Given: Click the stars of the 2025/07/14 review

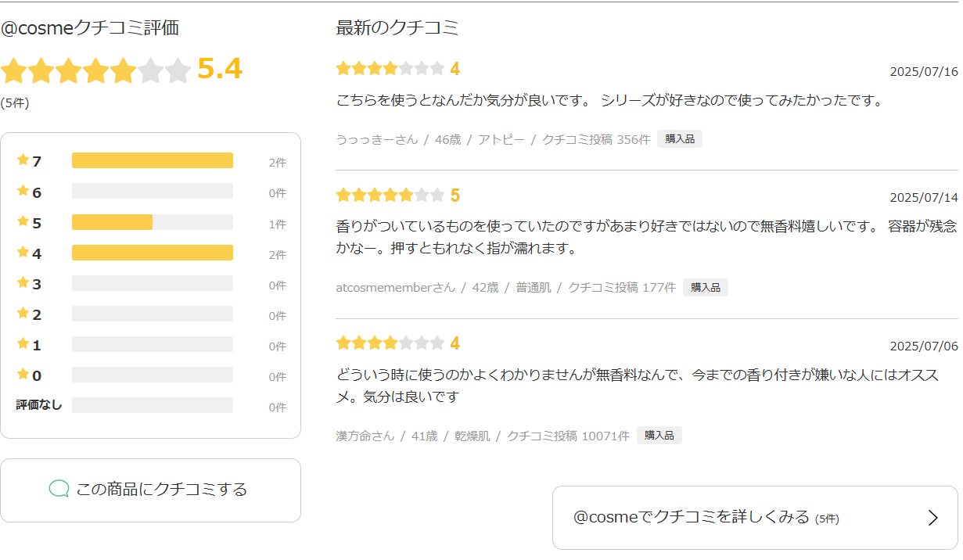Looking at the screenshot, I should (390, 196).
